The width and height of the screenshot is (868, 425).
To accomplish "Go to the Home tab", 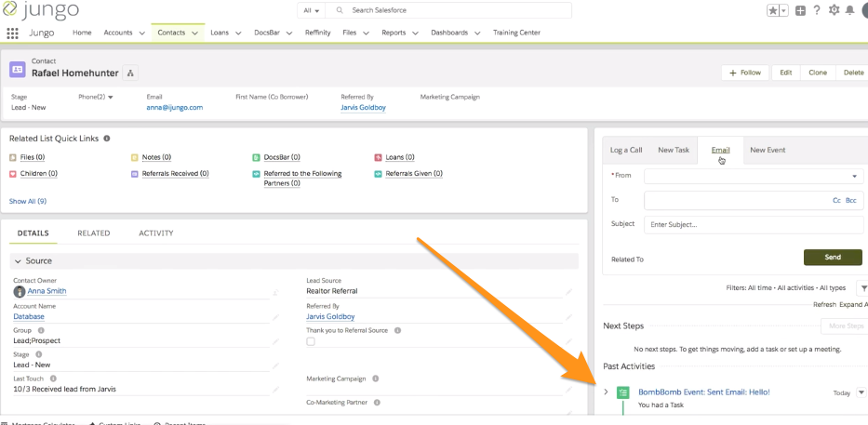I will [82, 33].
